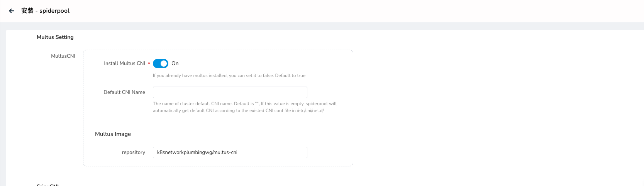The image size is (644, 186).
Task: Click the 'spiderpool will' description text
Action: click(321, 104)
